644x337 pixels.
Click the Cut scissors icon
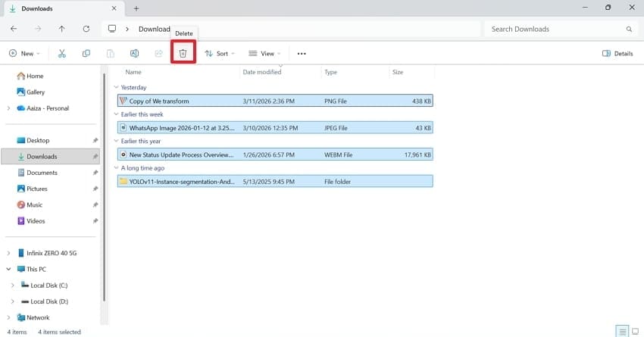(62, 53)
